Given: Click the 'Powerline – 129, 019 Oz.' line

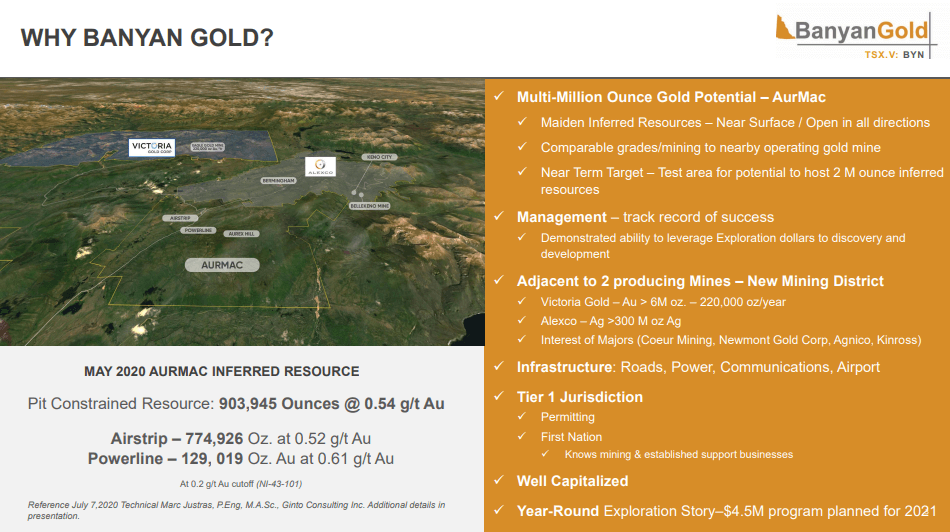Looking at the screenshot, I should click(x=241, y=459).
